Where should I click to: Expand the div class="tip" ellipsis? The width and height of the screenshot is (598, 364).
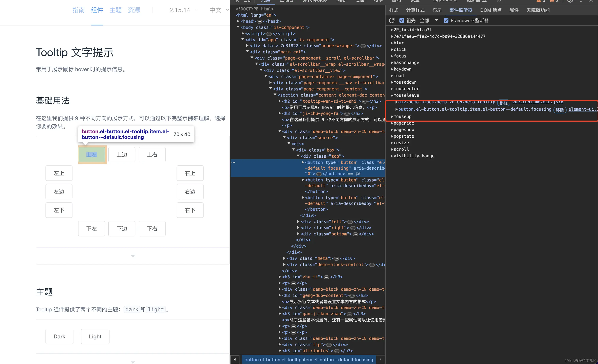point(329,345)
